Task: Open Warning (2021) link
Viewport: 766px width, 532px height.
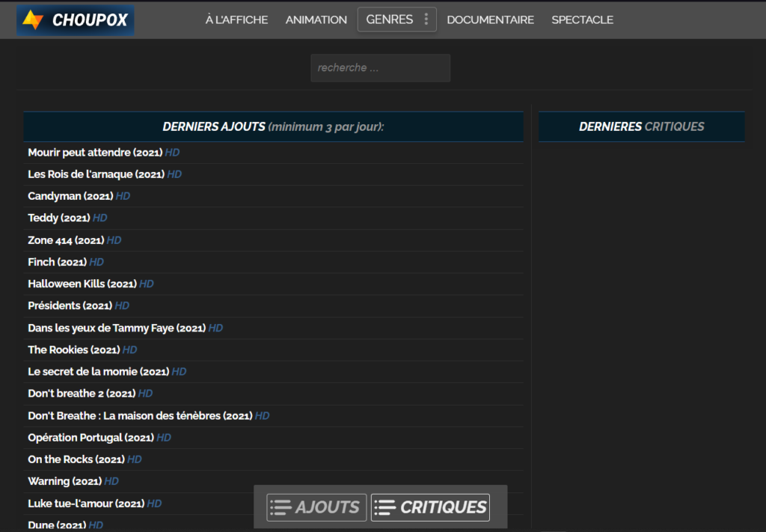Action: point(73,481)
